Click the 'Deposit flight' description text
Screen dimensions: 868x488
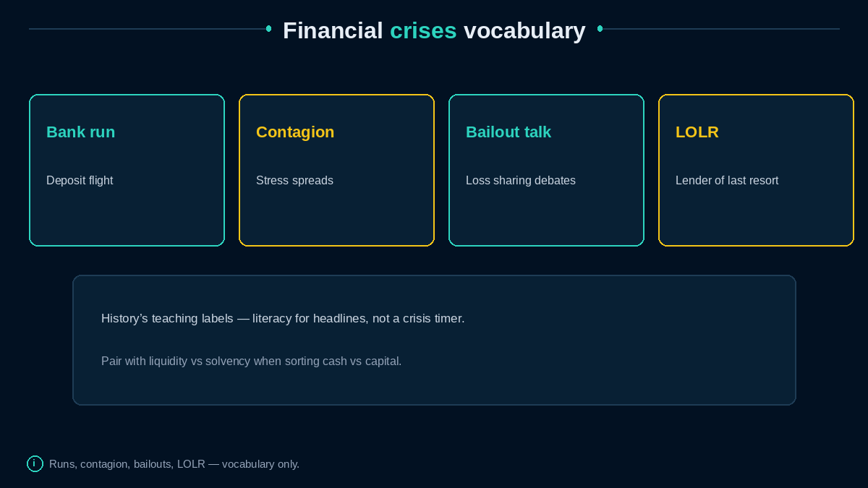(80, 180)
